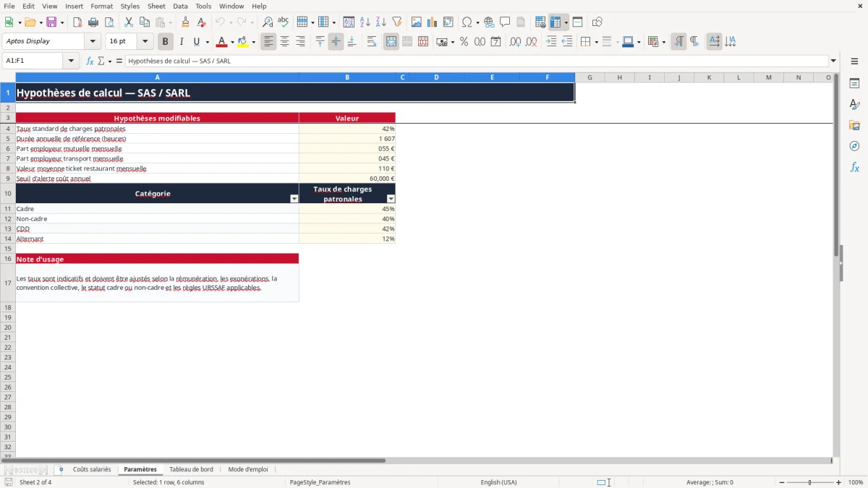Open Borders dropdown arrow
Viewport: 868px width, 488px height.
pos(595,42)
